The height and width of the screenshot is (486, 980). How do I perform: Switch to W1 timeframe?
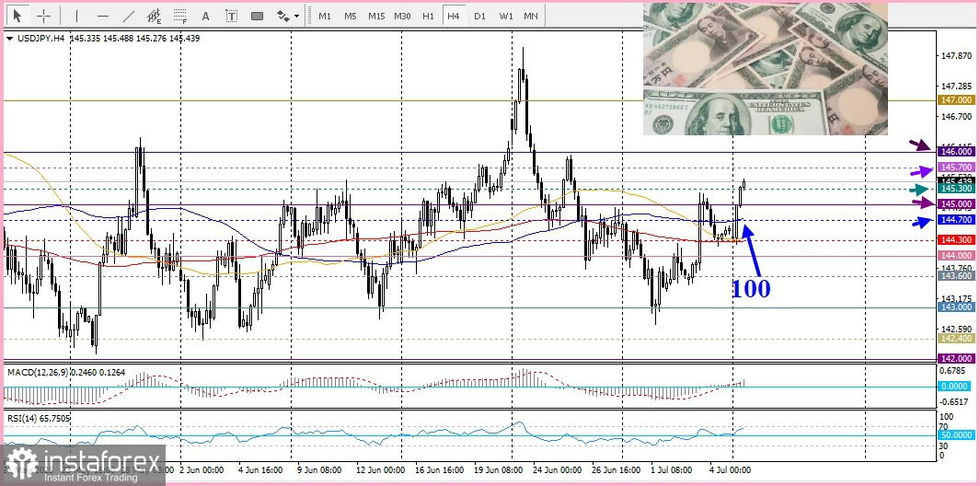(x=505, y=16)
